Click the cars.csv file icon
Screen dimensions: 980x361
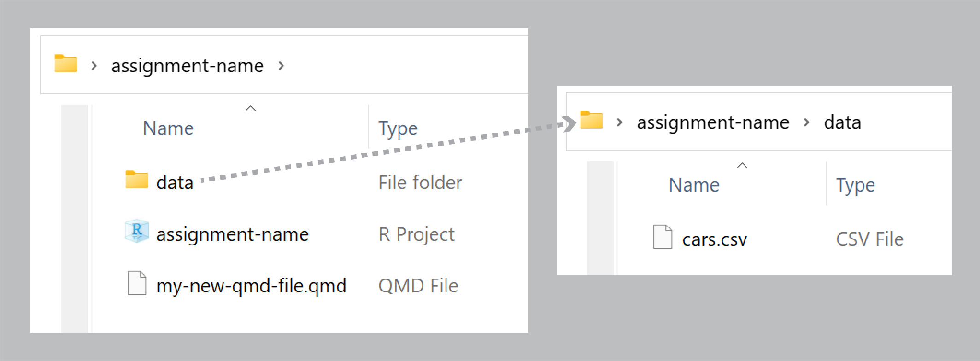pyautogui.click(x=663, y=237)
